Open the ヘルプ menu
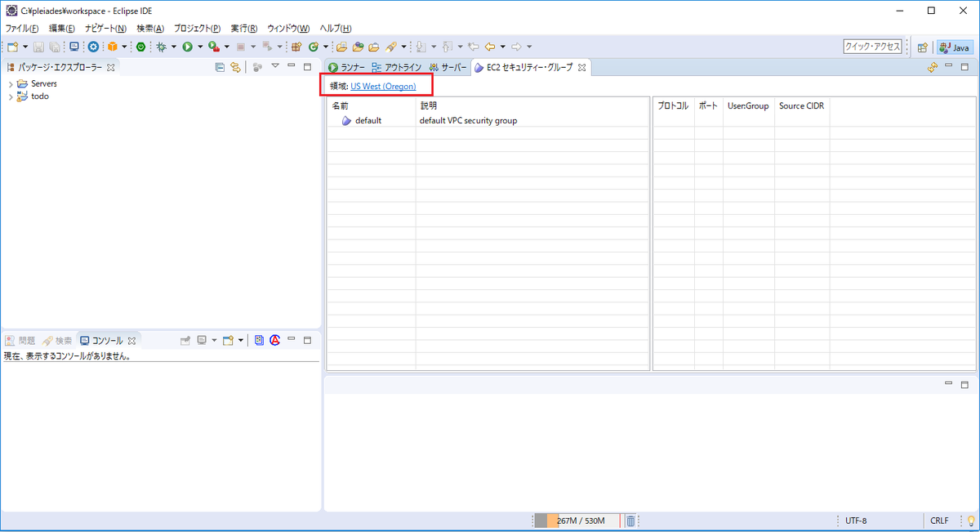This screenshot has width=980, height=532. coord(335,28)
